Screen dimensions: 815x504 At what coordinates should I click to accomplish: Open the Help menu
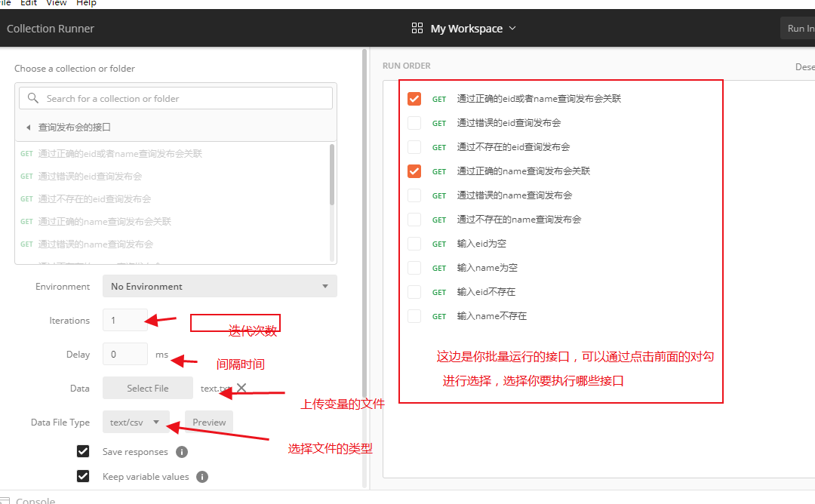tap(86, 3)
